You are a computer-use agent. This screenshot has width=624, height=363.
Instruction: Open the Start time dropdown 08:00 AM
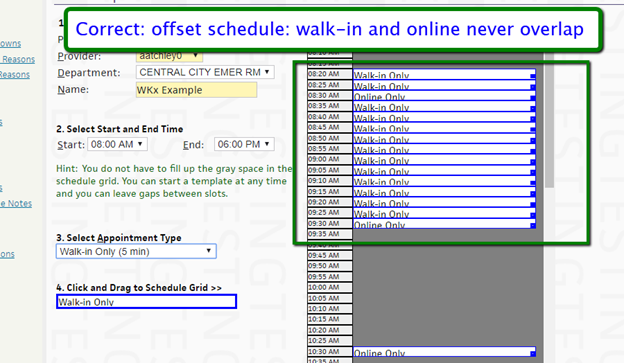point(117,144)
